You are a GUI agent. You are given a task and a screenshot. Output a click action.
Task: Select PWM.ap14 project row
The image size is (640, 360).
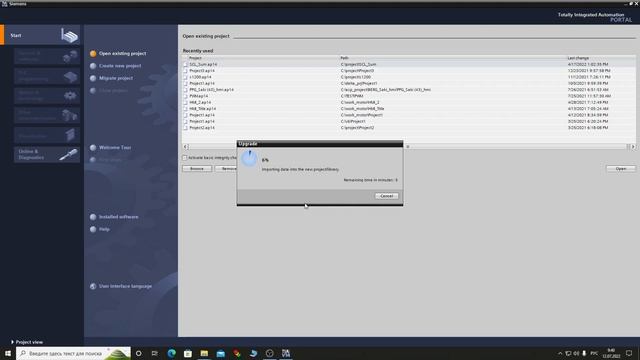tap(409, 96)
